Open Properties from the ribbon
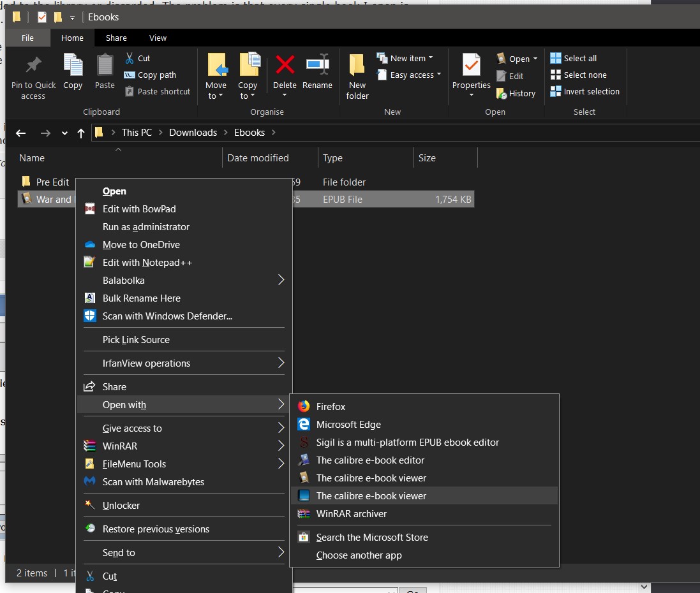The width and height of the screenshot is (700, 593). point(471,66)
